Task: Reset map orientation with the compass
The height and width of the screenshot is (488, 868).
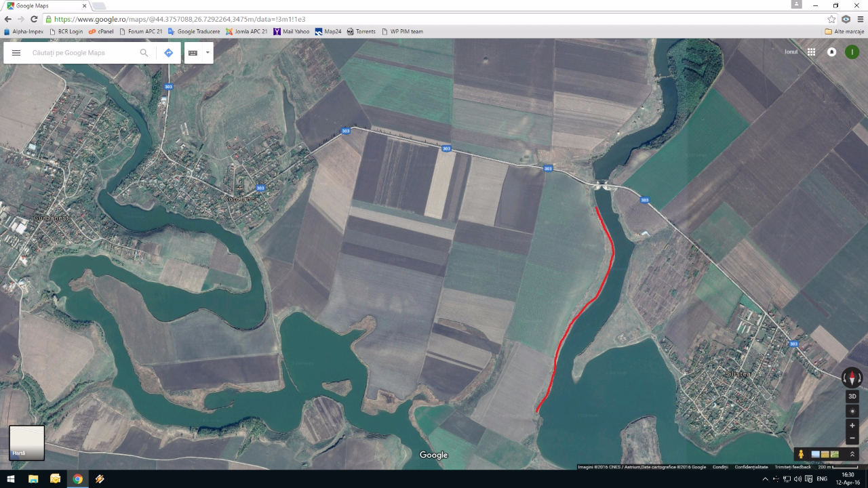Action: [x=852, y=378]
